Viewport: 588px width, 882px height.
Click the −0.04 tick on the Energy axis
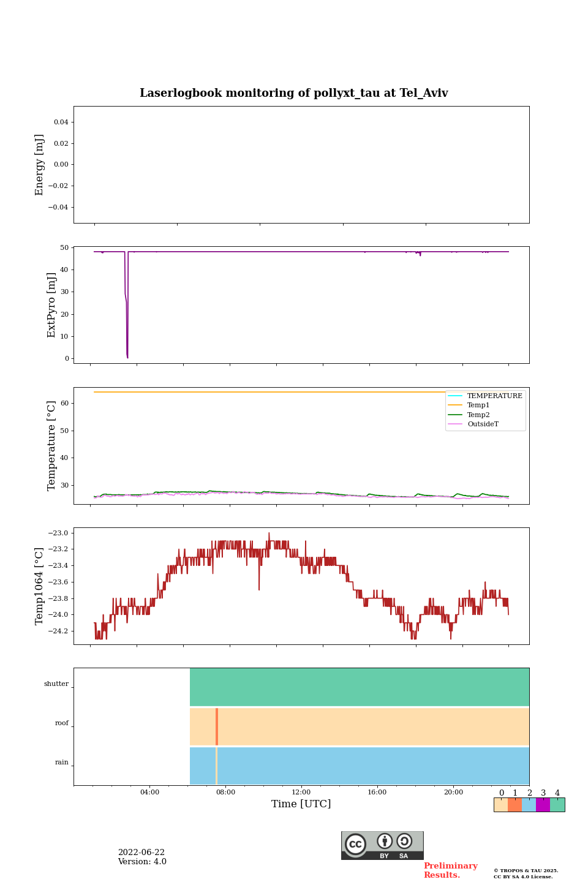tap(59, 208)
